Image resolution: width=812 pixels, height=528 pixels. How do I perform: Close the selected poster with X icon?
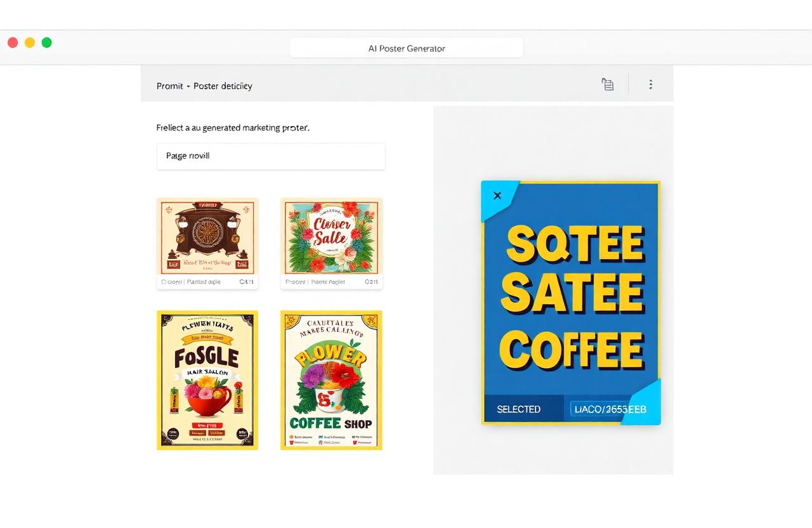[x=497, y=195]
